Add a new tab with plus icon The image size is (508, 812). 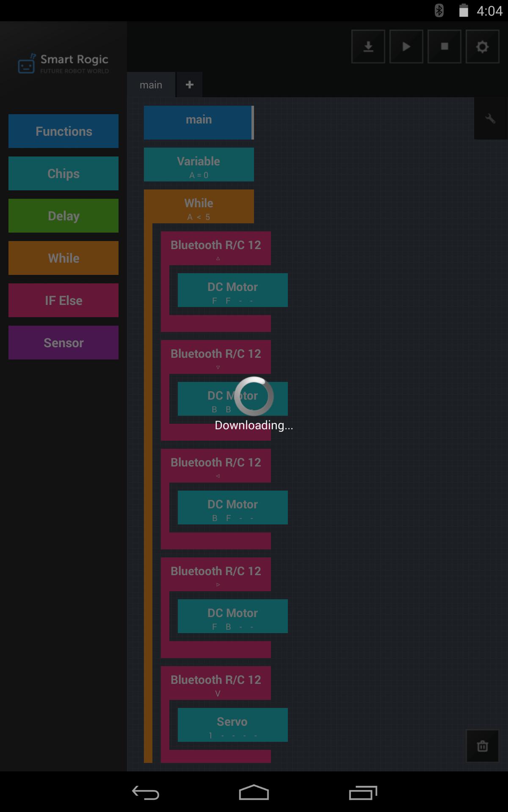pyautogui.click(x=190, y=85)
